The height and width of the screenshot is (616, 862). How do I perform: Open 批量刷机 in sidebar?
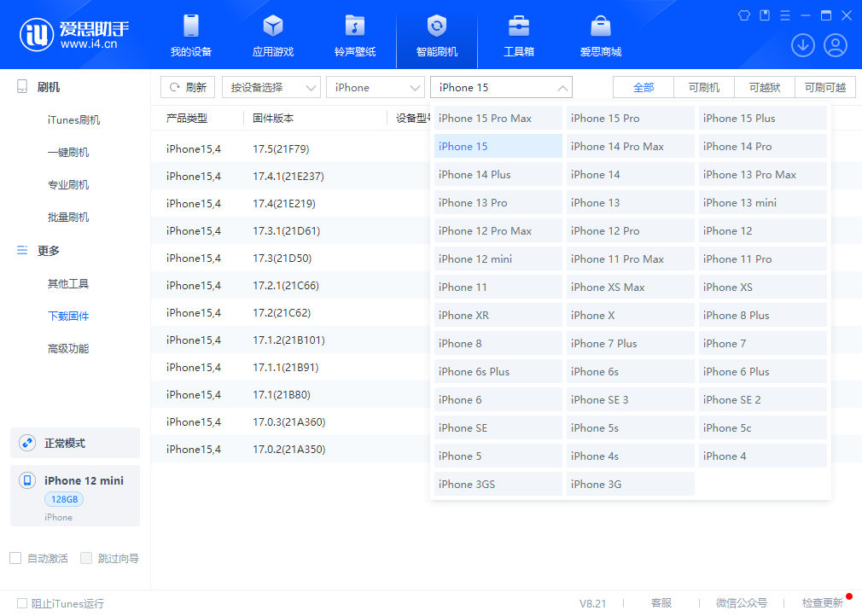68,217
